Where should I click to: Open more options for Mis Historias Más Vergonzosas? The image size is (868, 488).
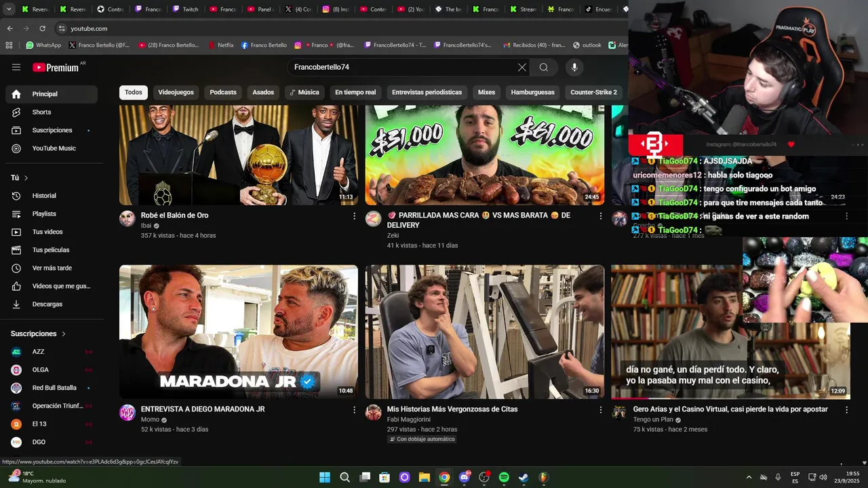click(600, 409)
